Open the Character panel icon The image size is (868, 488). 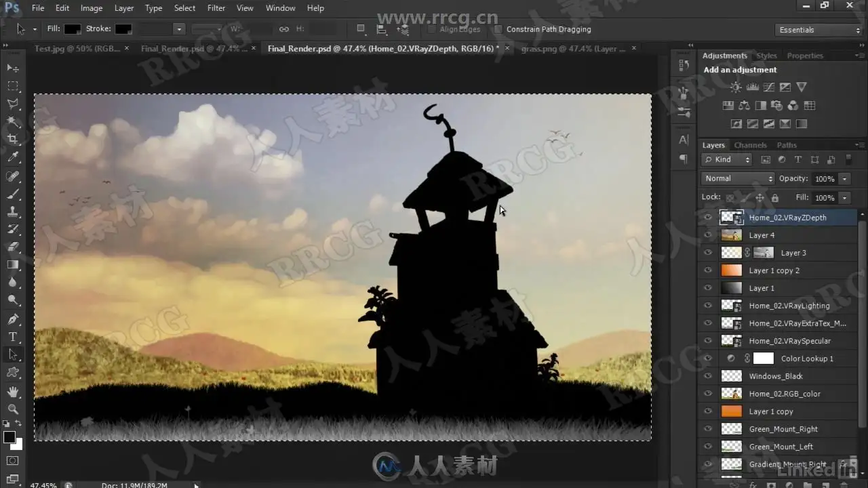pos(684,140)
